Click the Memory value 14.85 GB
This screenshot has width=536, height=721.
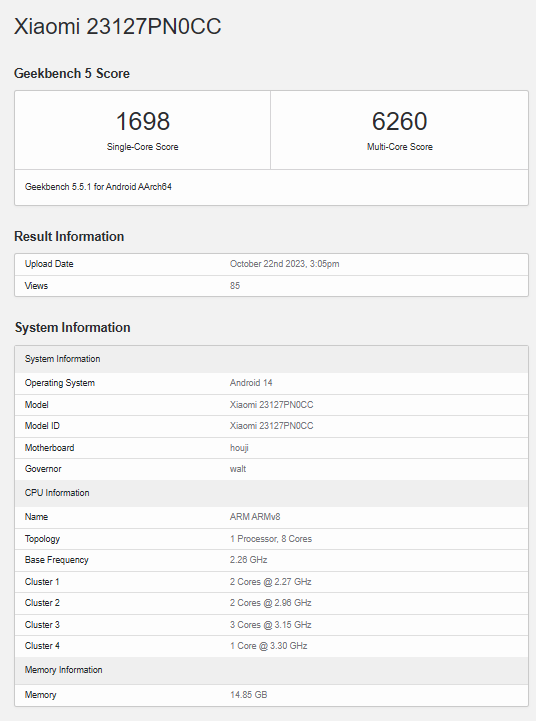pos(249,695)
